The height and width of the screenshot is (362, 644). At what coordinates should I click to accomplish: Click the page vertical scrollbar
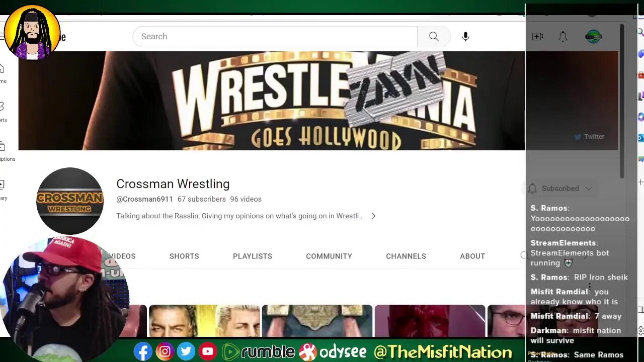(622, 101)
